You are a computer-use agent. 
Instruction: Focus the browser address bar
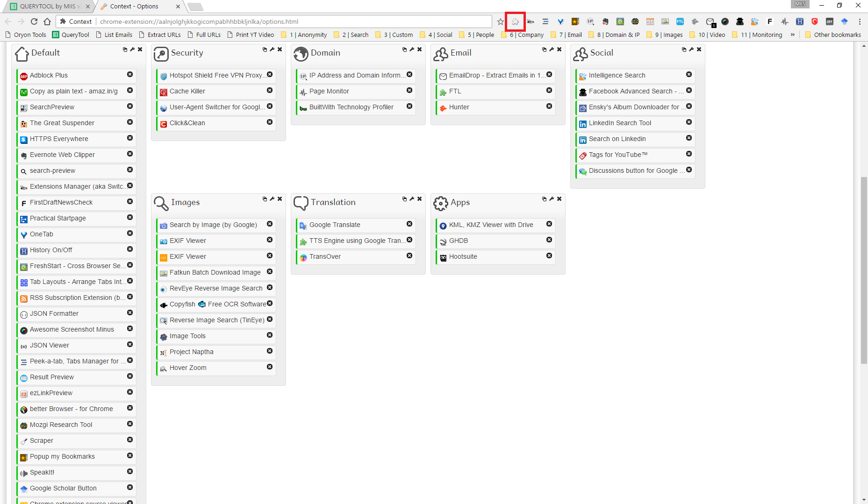pyautogui.click(x=294, y=21)
